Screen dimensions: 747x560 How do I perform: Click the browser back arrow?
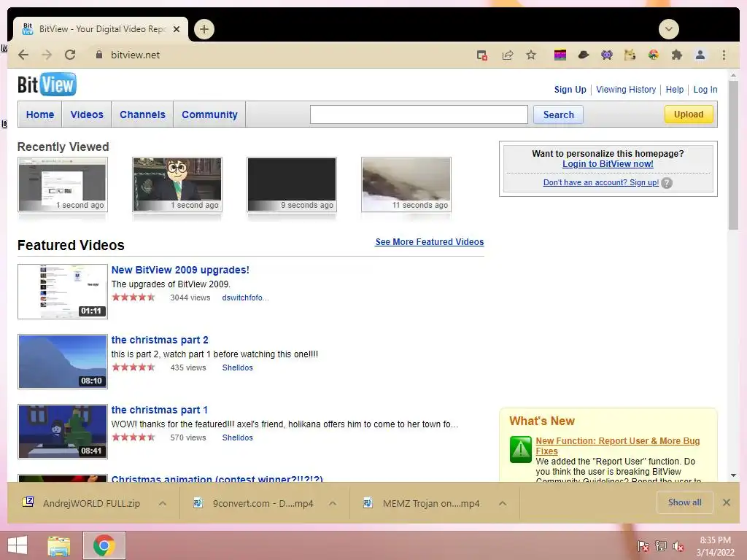(23, 55)
